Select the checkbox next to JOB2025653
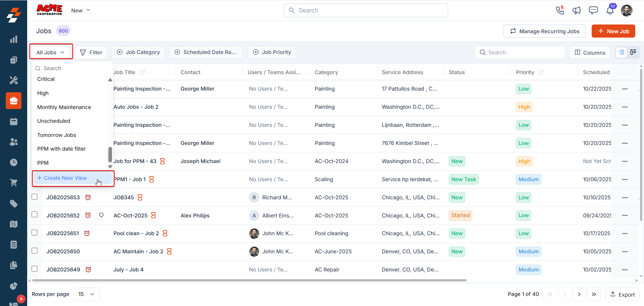 click(35, 197)
